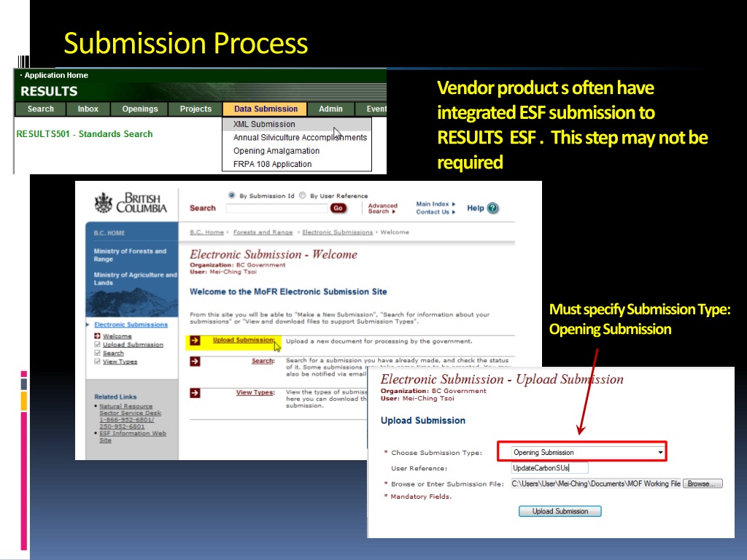Click the Application Home link
The image size is (747, 560).
56,75
